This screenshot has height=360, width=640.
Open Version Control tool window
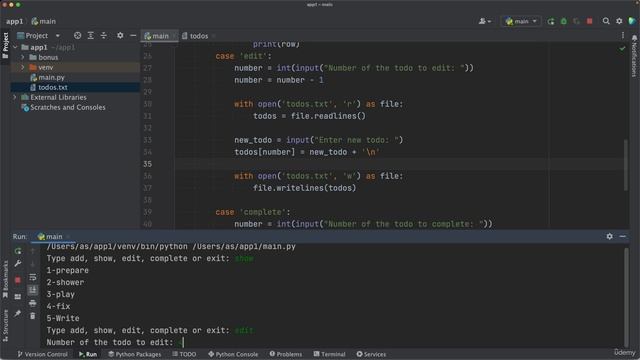[42, 354]
